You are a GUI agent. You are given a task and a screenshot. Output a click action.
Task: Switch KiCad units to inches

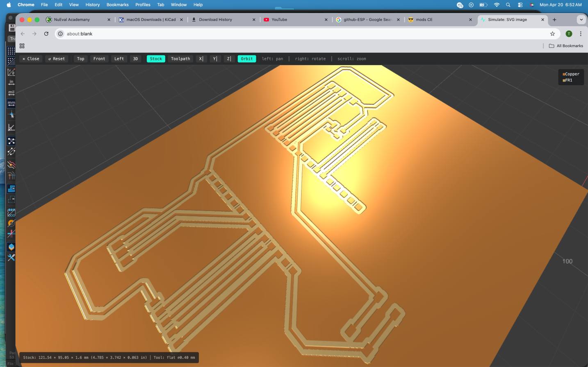pos(11,82)
